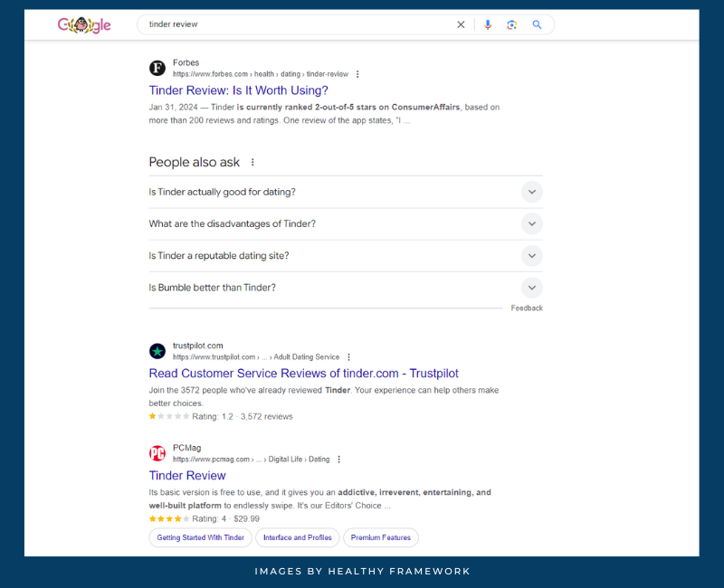Expand "What are the disadvantages of Tinder?"
724x588 pixels.
532,223
